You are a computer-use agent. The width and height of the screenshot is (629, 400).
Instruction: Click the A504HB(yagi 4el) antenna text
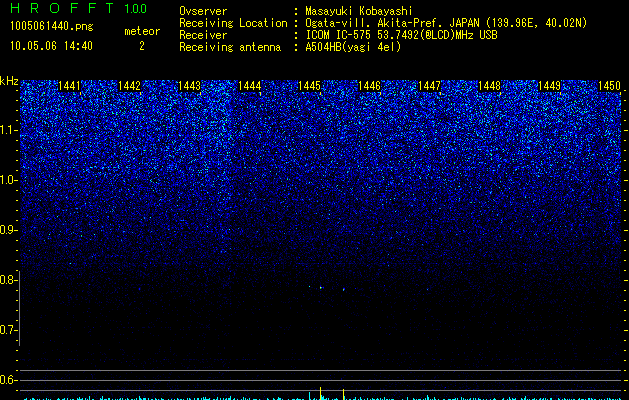(x=353, y=47)
